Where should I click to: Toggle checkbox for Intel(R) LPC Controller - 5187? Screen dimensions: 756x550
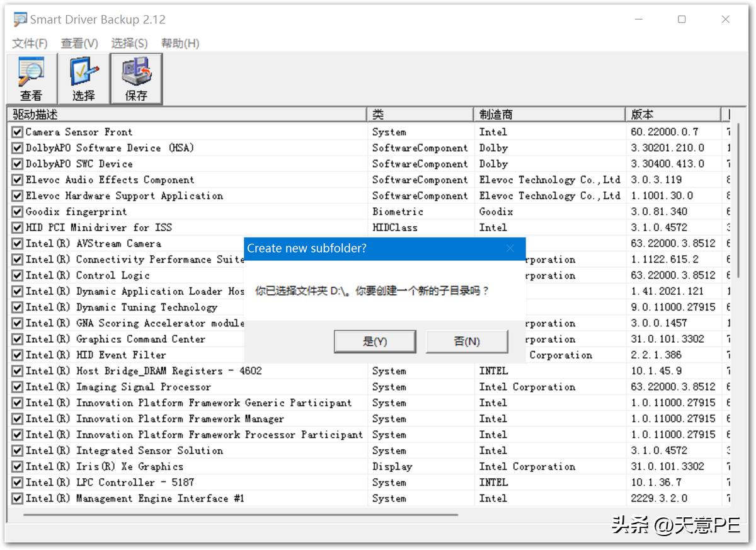(x=16, y=482)
